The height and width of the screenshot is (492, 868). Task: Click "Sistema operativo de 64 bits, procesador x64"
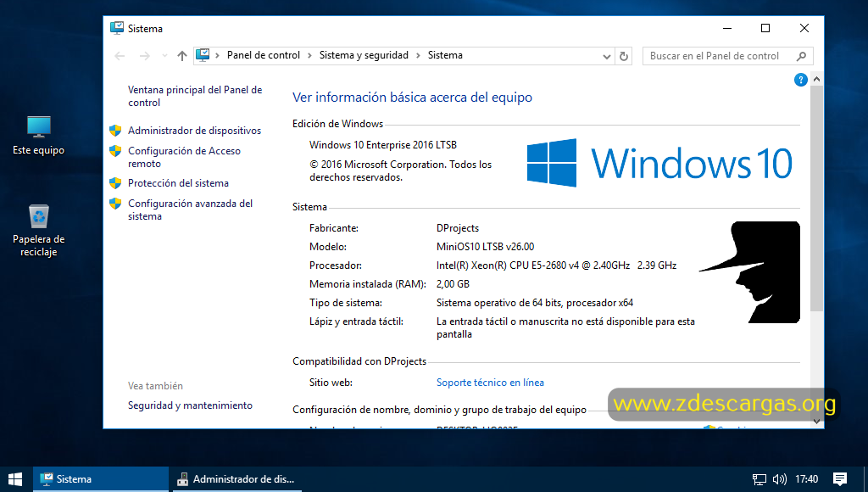(x=535, y=303)
